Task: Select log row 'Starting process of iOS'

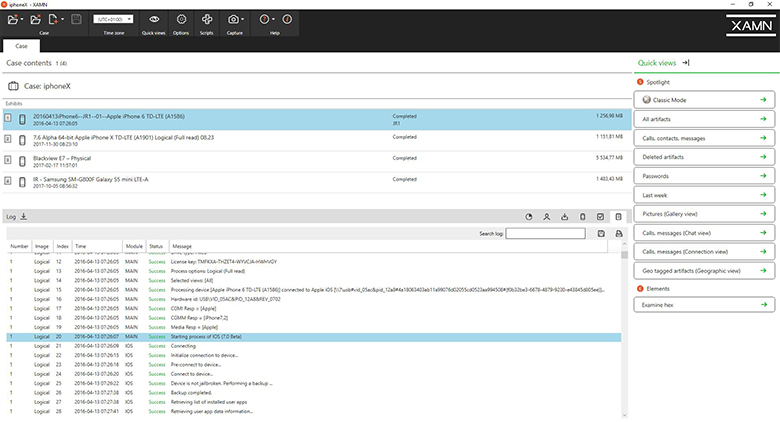Action: click(314, 337)
